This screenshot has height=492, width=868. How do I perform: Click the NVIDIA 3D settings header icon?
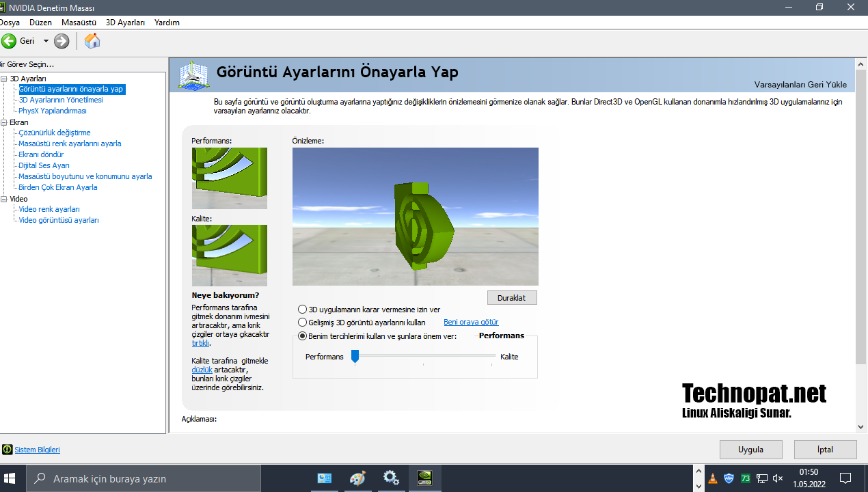pos(193,74)
